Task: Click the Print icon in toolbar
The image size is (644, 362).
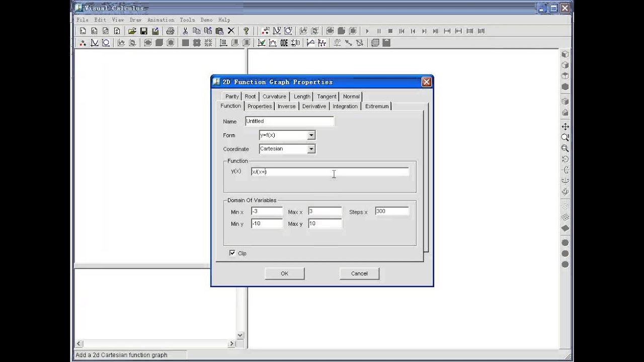Action: pyautogui.click(x=170, y=31)
